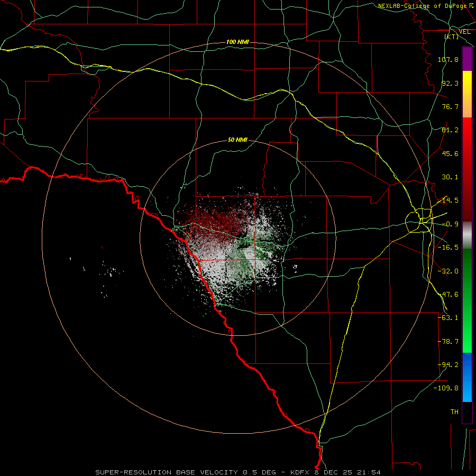This screenshot has height=476, width=476.
Task: Click the -78.7 velocity scale value
Action: point(448,342)
